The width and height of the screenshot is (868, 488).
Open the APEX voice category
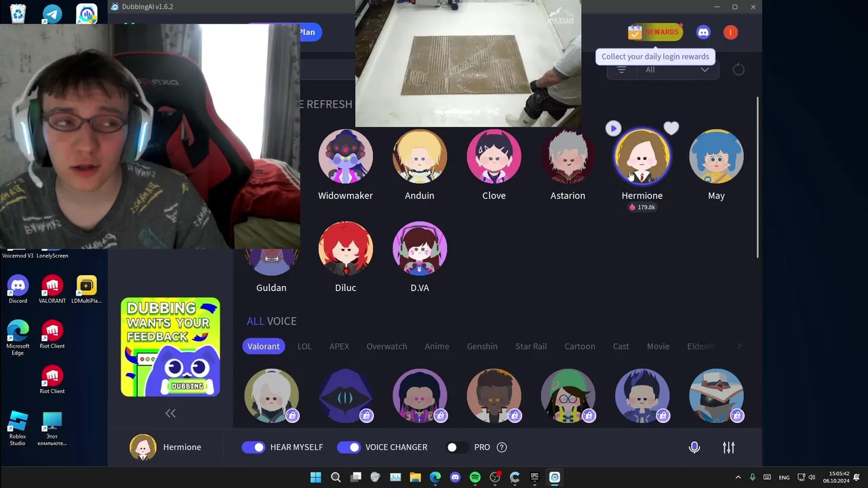pyautogui.click(x=339, y=346)
